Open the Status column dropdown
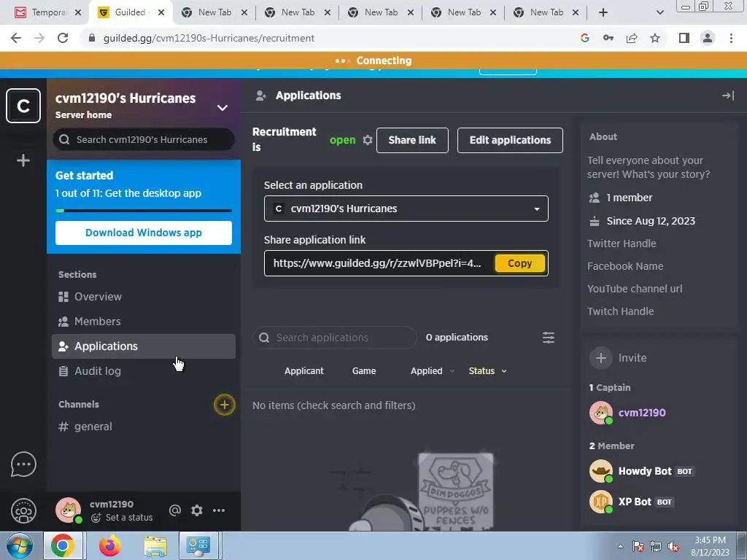747x560 pixels. click(487, 371)
